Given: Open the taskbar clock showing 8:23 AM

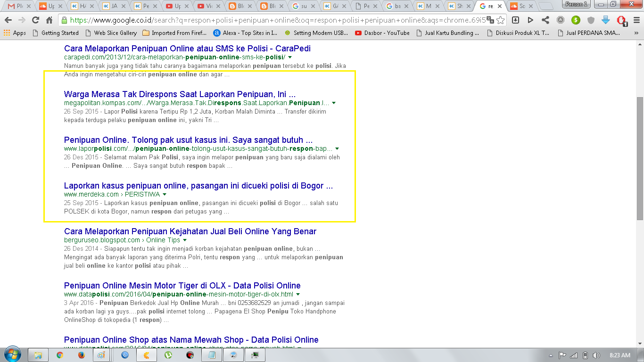Looking at the screenshot, I should 619,355.
